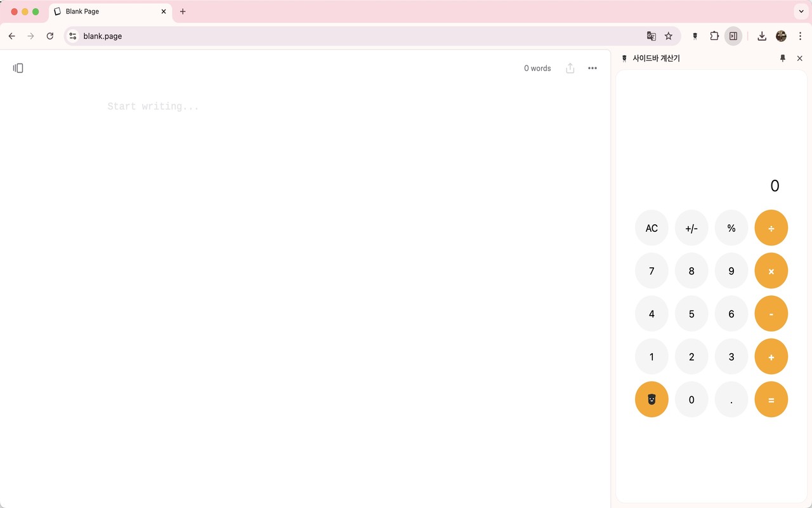Select the plus operator key
The width and height of the screenshot is (812, 508).
(x=771, y=356)
